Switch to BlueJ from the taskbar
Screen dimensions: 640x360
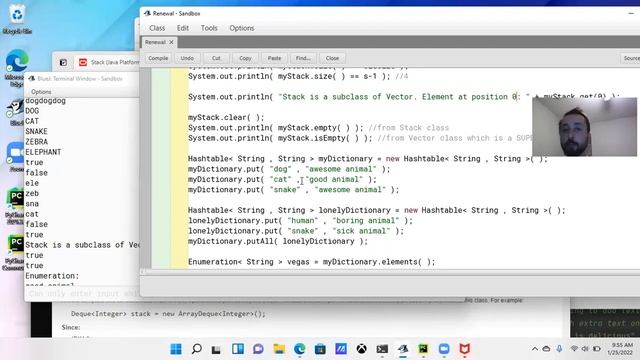403,349
